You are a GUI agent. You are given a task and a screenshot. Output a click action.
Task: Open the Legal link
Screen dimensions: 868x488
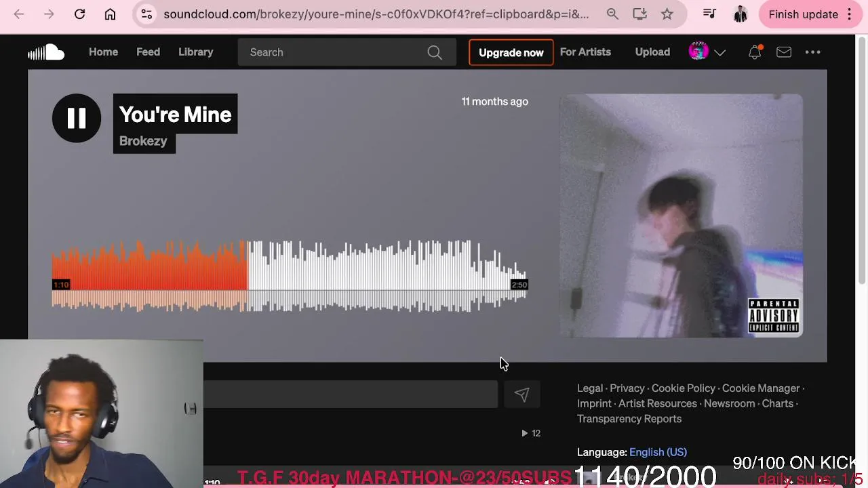coord(590,388)
